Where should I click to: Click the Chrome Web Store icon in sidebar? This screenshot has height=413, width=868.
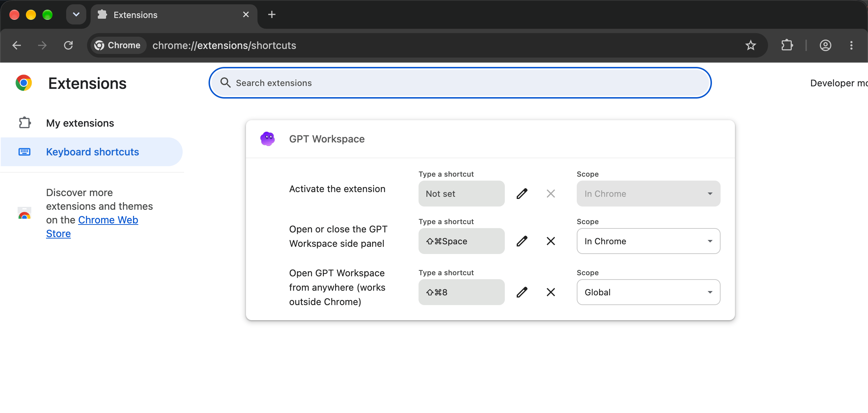tap(24, 213)
